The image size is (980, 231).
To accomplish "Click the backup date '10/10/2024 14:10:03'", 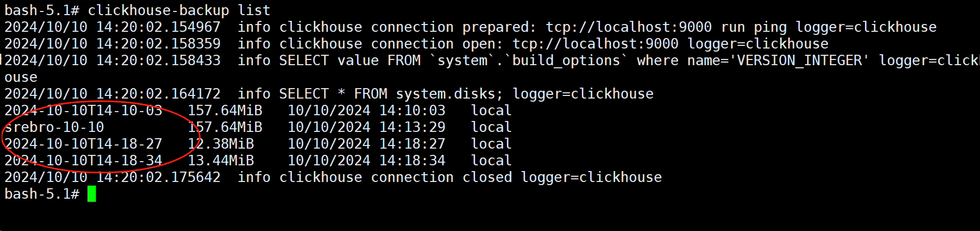I will coord(366,111).
